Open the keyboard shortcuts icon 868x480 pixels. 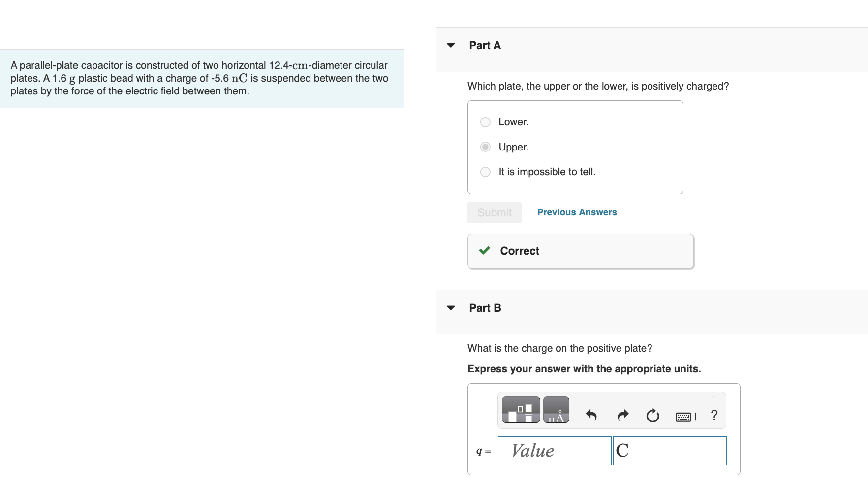684,416
